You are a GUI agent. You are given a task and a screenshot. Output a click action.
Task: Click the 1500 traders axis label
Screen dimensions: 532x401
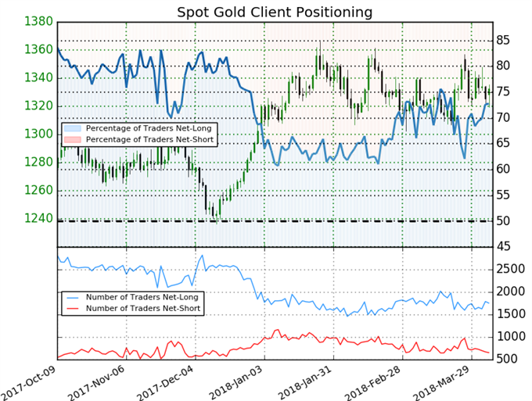click(x=511, y=314)
